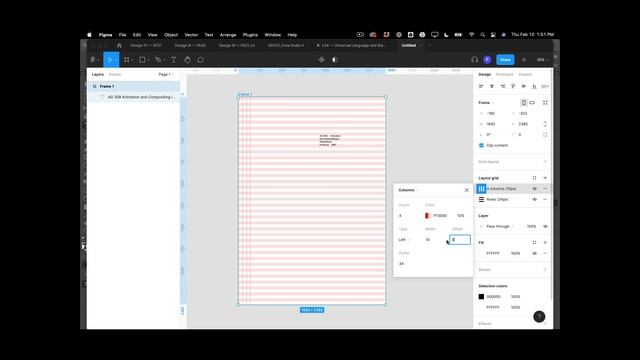
Task: Add an Auto layout
Action: [545, 162]
